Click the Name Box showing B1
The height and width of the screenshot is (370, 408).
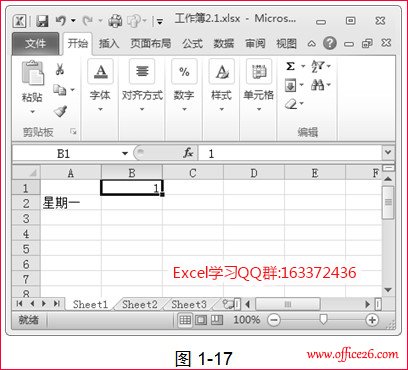coord(65,154)
